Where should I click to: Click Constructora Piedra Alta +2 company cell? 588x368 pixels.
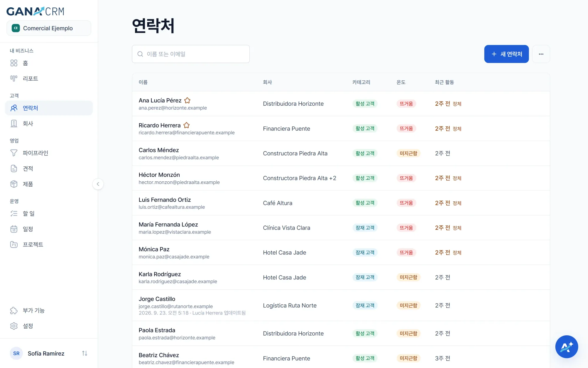coord(300,178)
